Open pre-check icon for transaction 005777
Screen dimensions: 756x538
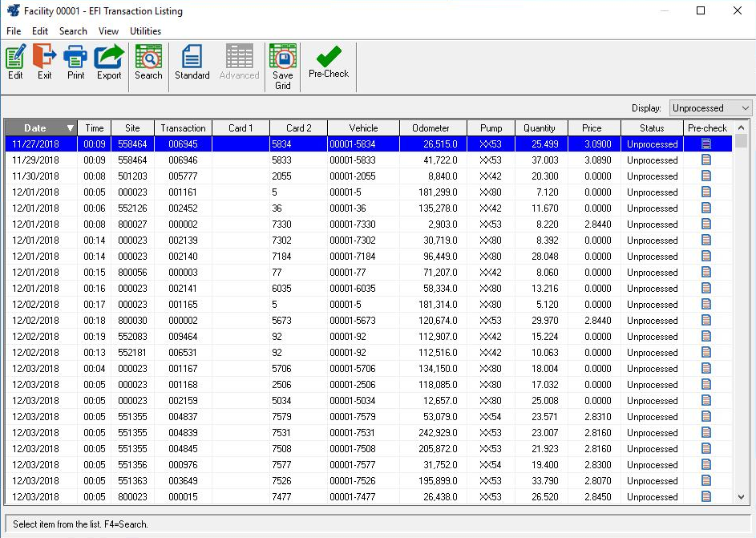pyautogui.click(x=706, y=176)
